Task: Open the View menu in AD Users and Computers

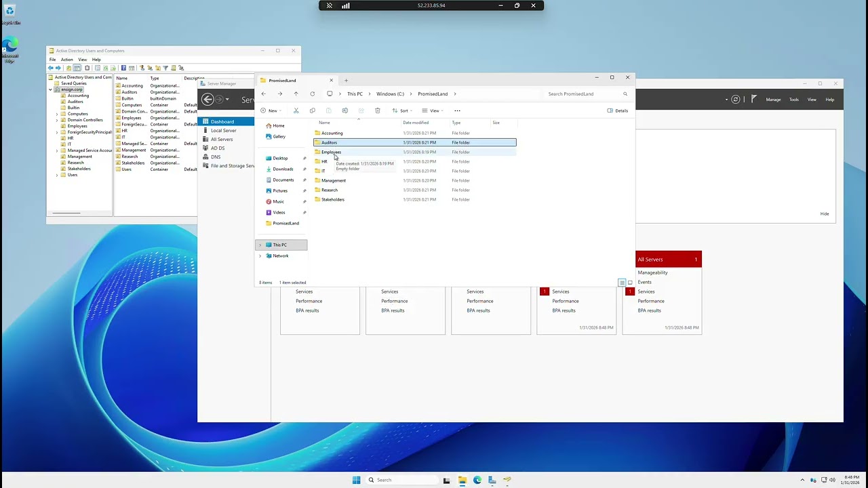Action: pos(82,60)
